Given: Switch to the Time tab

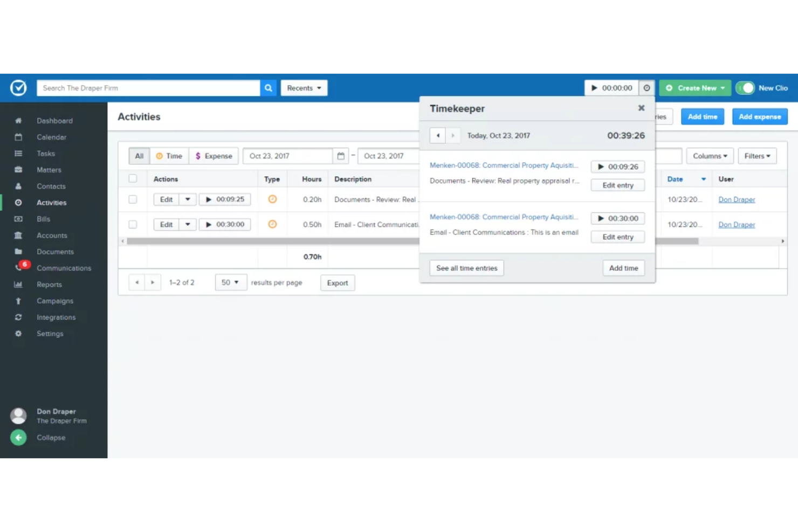Looking at the screenshot, I should click(169, 156).
